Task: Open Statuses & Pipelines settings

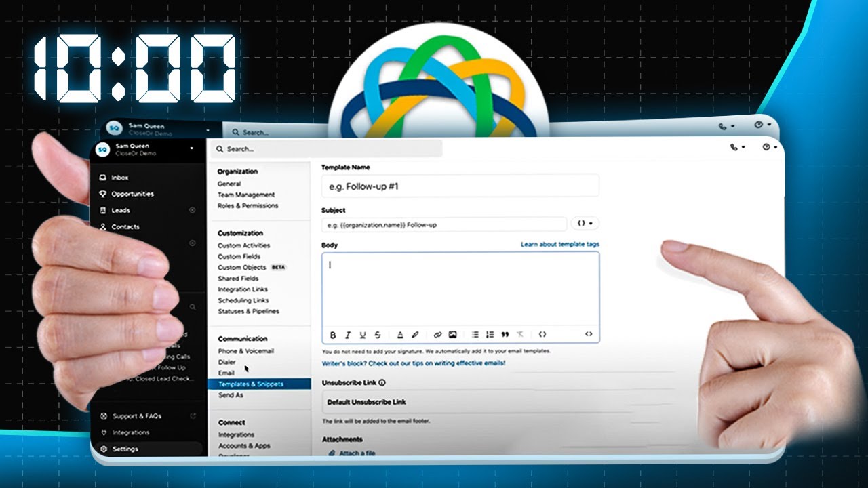Action: (248, 311)
